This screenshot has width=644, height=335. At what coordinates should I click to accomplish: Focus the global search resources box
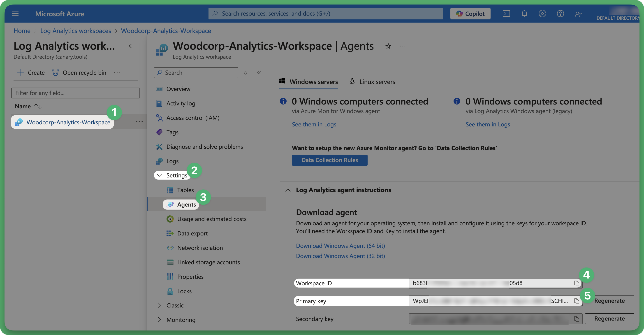click(x=326, y=14)
